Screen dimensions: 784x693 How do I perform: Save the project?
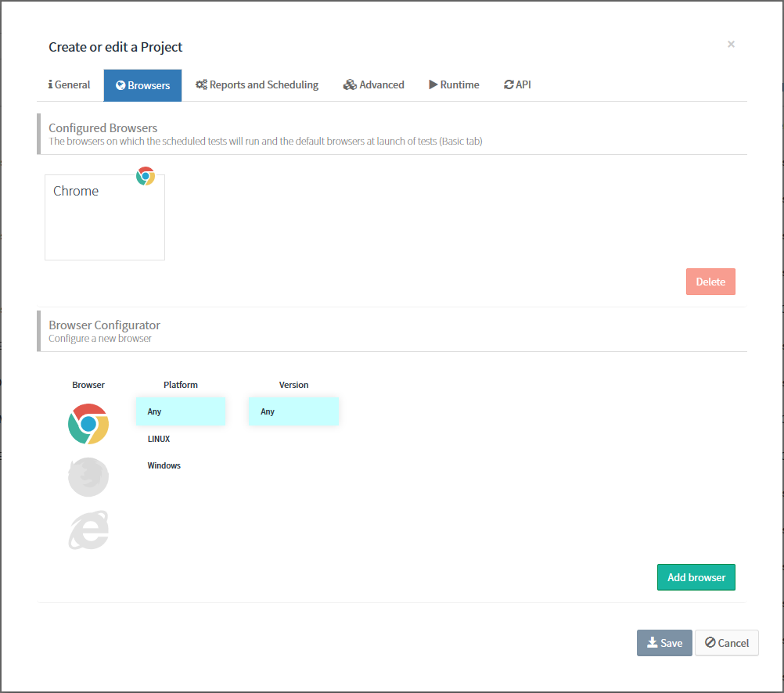(x=664, y=643)
